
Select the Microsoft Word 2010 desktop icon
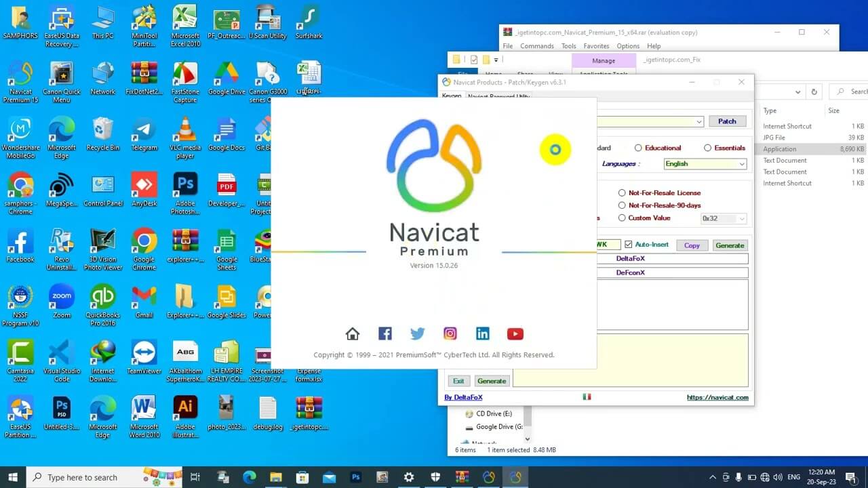(144, 417)
